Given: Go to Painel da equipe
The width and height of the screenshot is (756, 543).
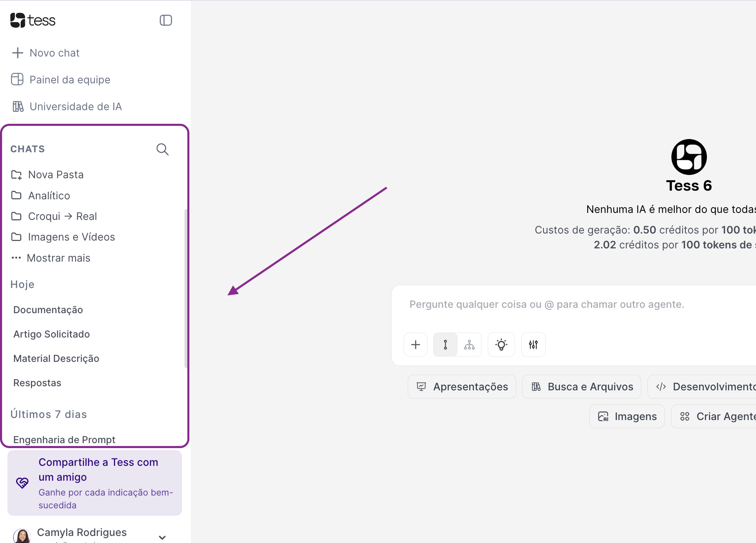Looking at the screenshot, I should [70, 79].
